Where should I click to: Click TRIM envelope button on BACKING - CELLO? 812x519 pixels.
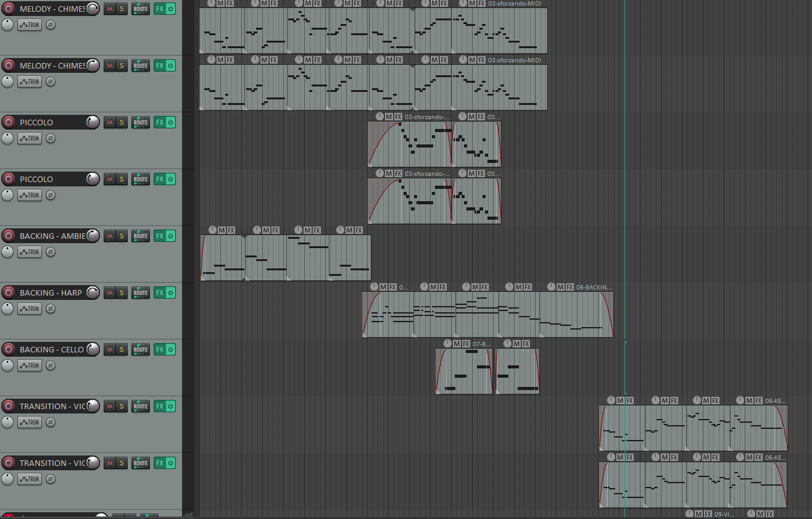(x=30, y=365)
